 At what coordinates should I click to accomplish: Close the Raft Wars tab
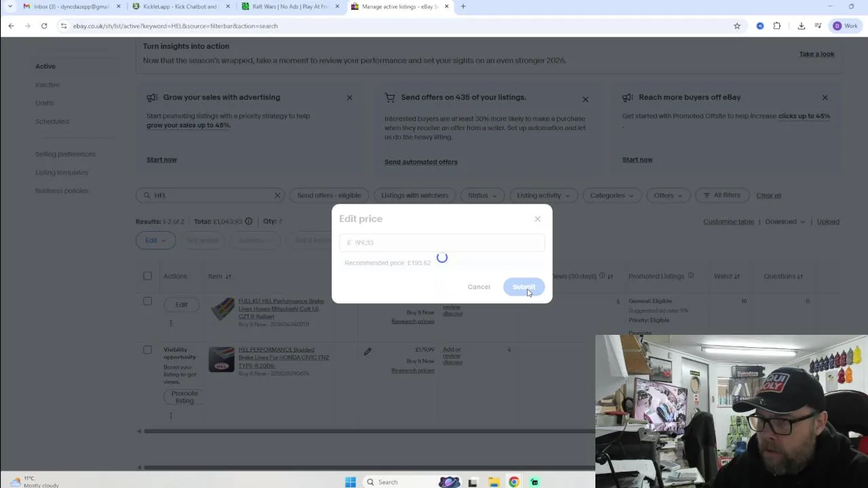click(x=337, y=7)
